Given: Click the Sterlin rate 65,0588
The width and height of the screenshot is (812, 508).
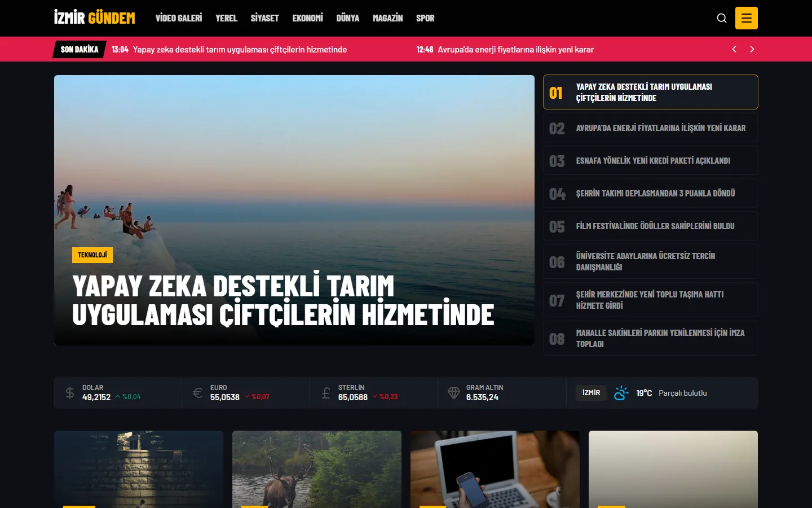Looking at the screenshot, I should (x=353, y=397).
